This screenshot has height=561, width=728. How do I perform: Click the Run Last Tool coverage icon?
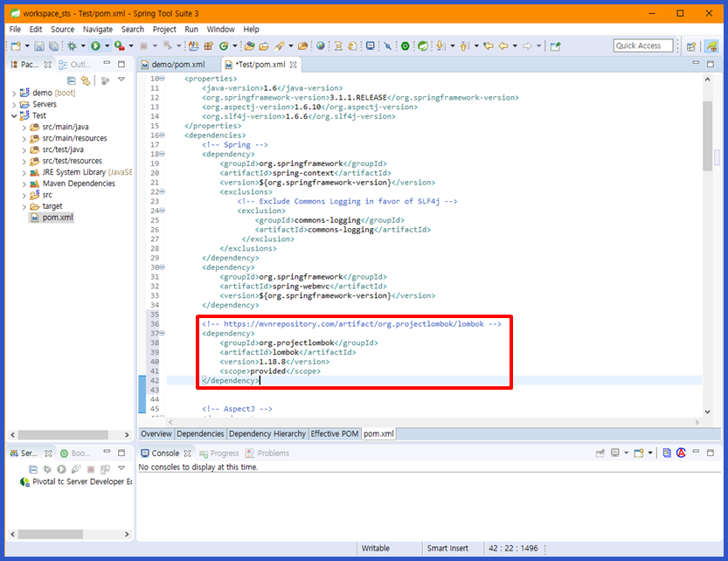tap(120, 46)
